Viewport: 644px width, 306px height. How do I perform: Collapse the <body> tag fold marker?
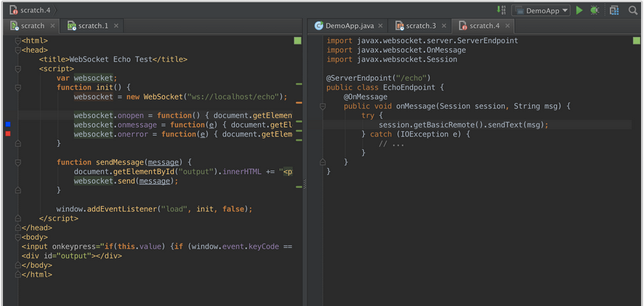[x=18, y=238]
